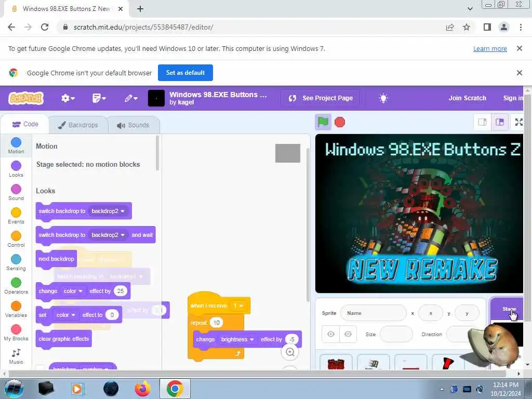Dismiss the Chrome update notification bar

tap(519, 48)
